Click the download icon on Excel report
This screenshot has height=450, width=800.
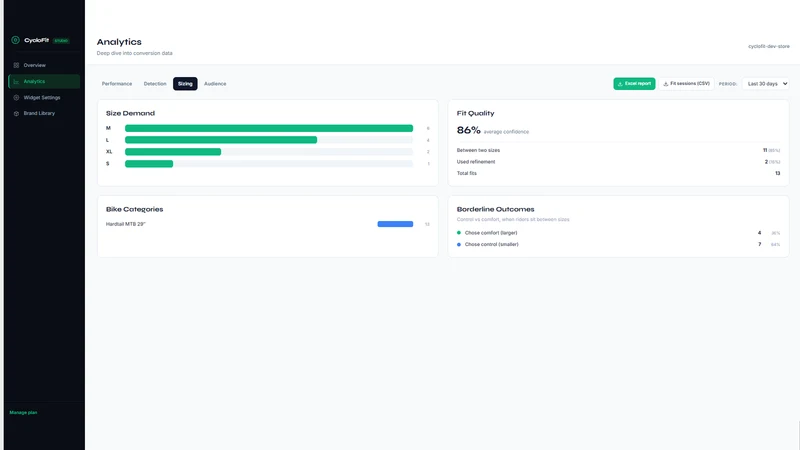pos(620,84)
